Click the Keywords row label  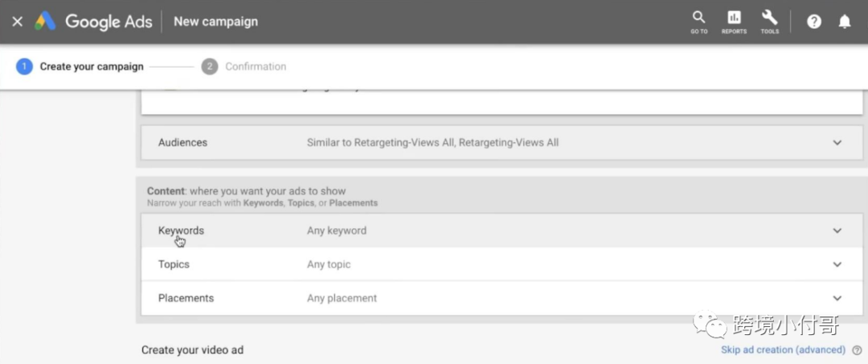click(x=181, y=231)
